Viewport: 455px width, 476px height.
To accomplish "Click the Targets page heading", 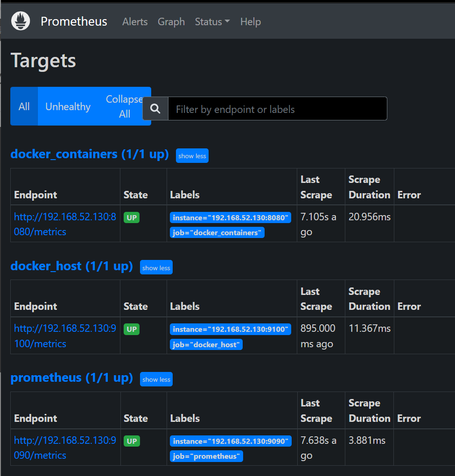I will pos(43,61).
